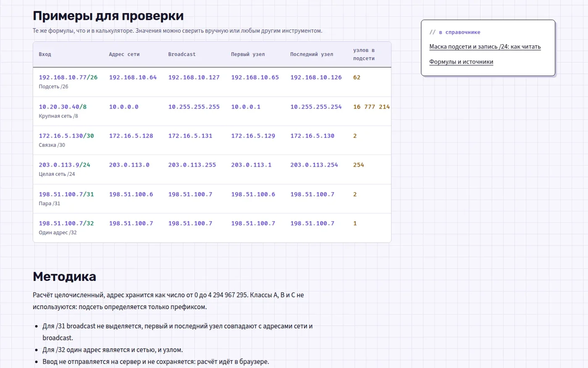Click the "Пара /31" row caption
The width and height of the screenshot is (588, 368).
tap(49, 204)
